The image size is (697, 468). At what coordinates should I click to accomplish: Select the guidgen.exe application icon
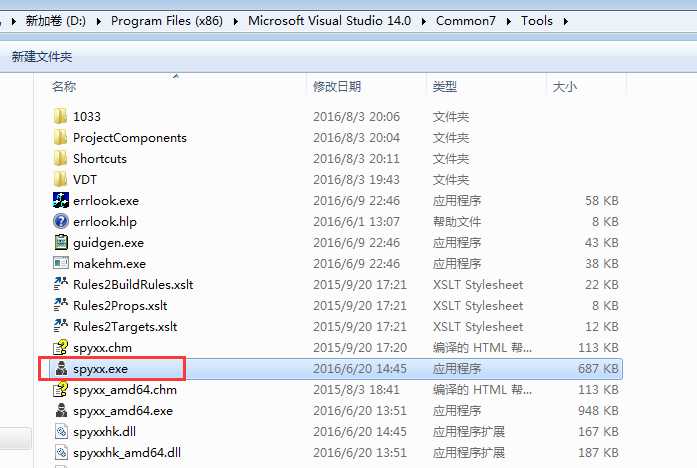coord(60,242)
